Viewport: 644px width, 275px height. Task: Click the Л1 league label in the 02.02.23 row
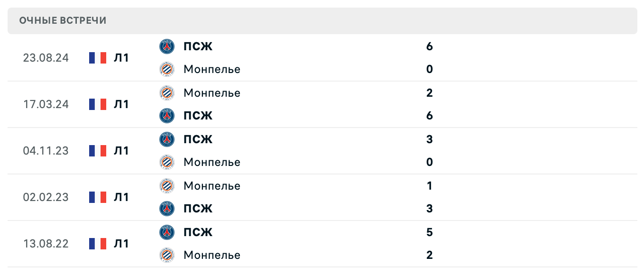121,197
